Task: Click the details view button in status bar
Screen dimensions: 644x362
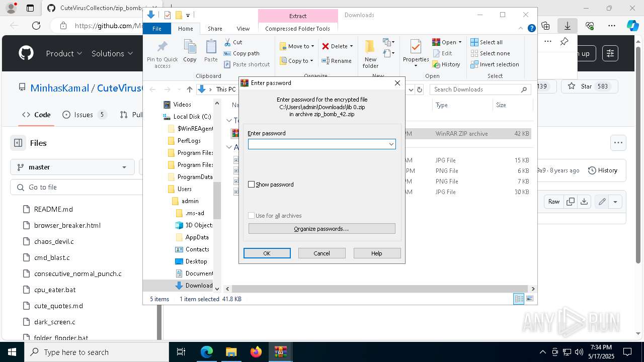Action: point(519,299)
